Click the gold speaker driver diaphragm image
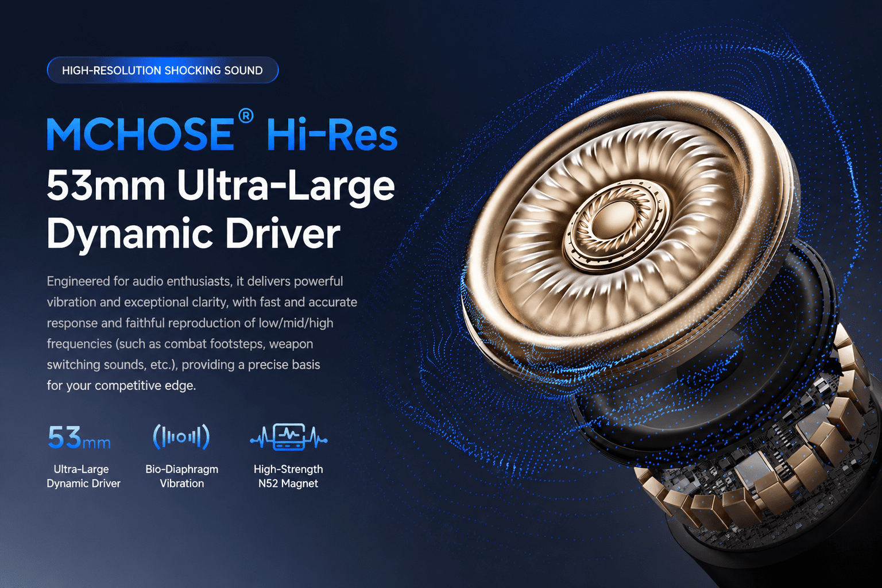This screenshot has width=882, height=588. coord(630,235)
